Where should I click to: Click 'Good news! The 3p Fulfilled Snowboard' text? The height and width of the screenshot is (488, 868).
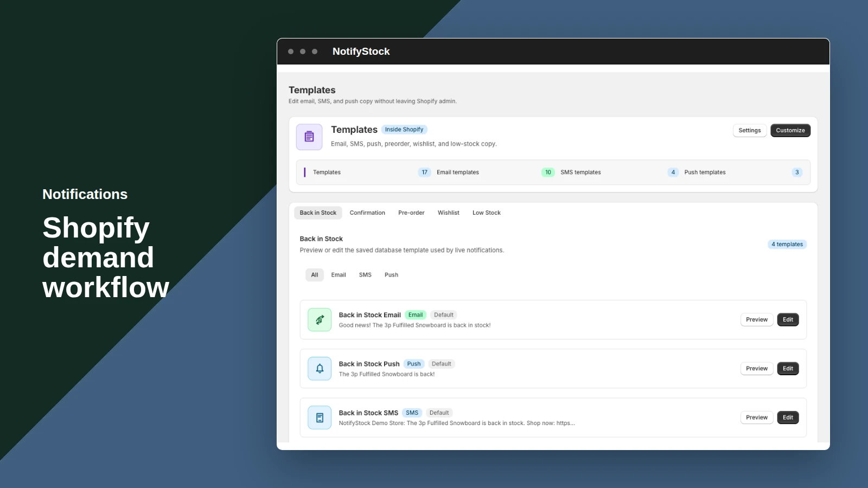(x=415, y=325)
